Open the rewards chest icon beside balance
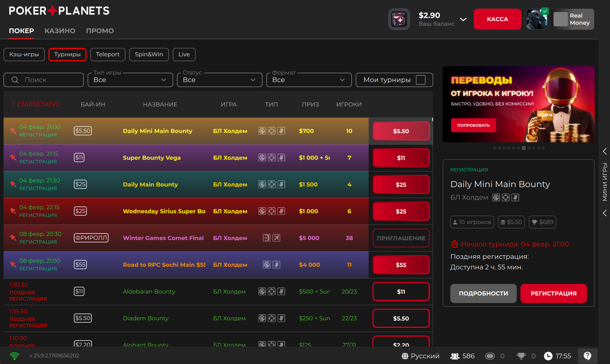The width and height of the screenshot is (610, 364). point(399,19)
